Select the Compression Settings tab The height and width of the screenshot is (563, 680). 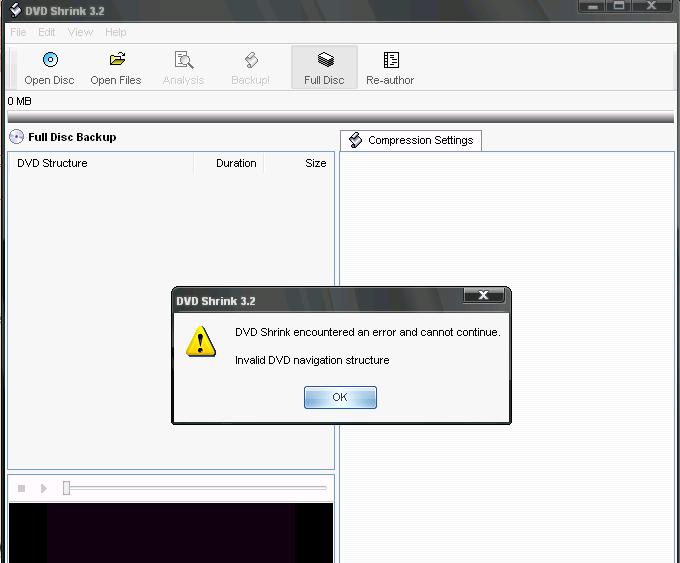pyautogui.click(x=411, y=140)
